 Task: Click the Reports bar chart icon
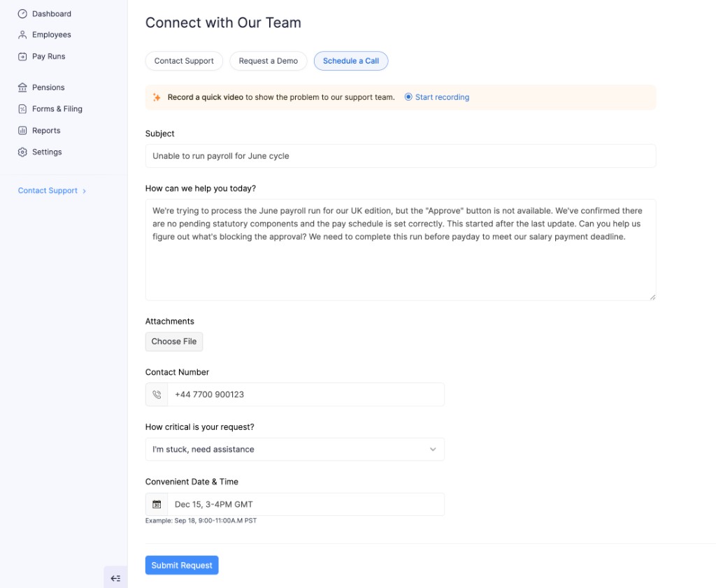(22, 131)
